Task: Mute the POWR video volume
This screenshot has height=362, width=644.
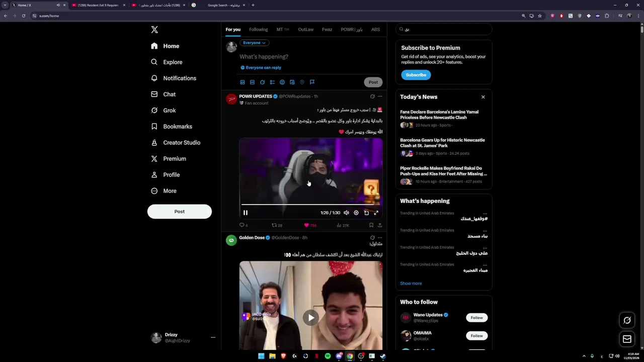Action: (346, 213)
